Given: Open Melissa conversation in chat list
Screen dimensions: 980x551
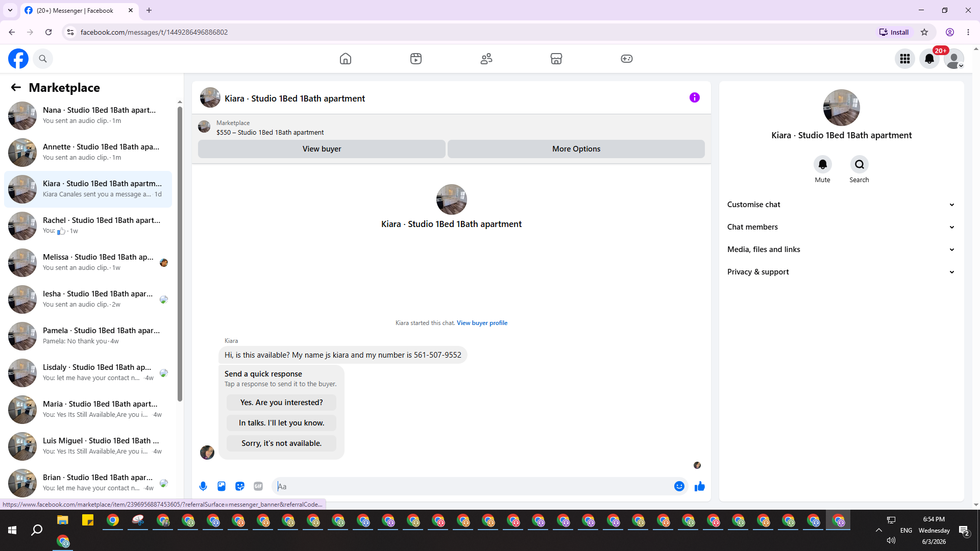Looking at the screenshot, I should pyautogui.click(x=88, y=263).
